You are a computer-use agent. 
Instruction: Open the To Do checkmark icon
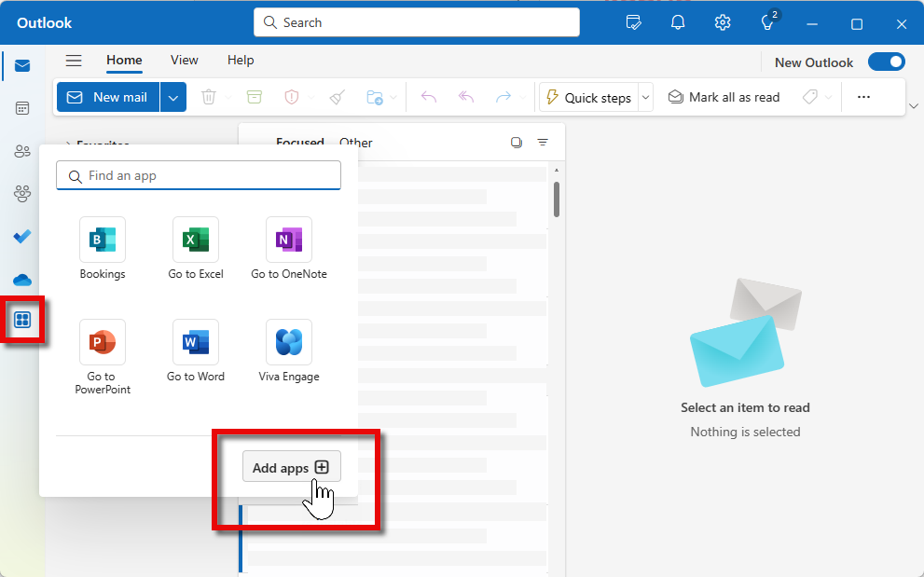pyautogui.click(x=22, y=237)
